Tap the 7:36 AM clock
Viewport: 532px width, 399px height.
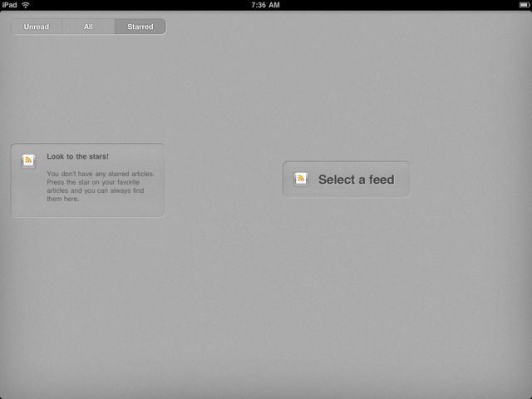(265, 5)
